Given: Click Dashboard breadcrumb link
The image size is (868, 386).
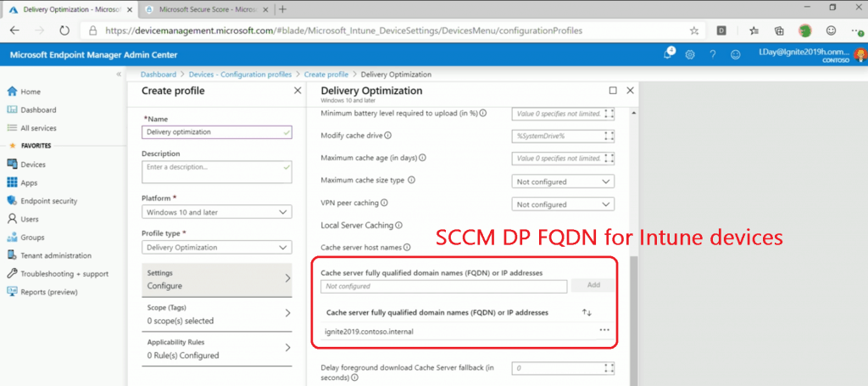Looking at the screenshot, I should point(159,74).
